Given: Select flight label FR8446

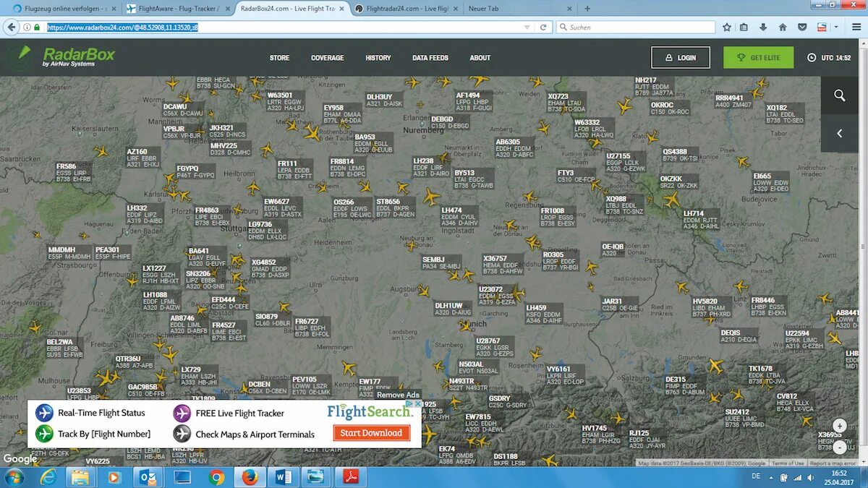Looking at the screenshot, I should [769, 307].
